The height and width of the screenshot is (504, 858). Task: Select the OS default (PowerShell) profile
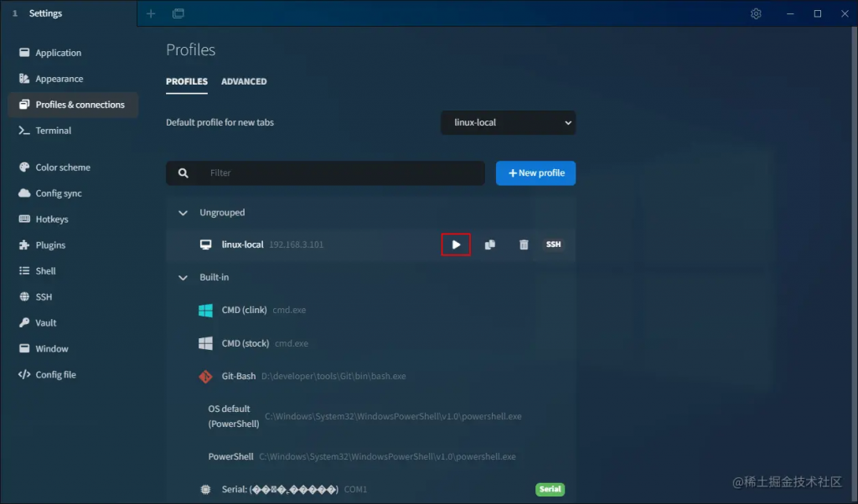pyautogui.click(x=371, y=416)
